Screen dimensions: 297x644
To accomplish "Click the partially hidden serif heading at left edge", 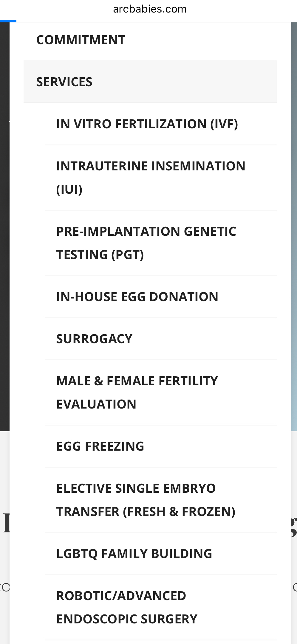I will point(6,523).
